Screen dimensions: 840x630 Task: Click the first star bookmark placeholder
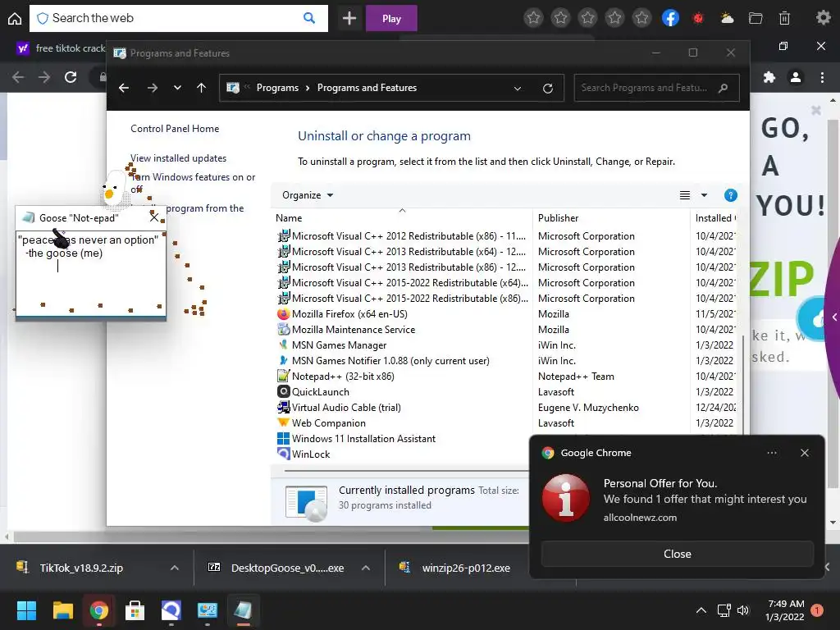(533, 18)
